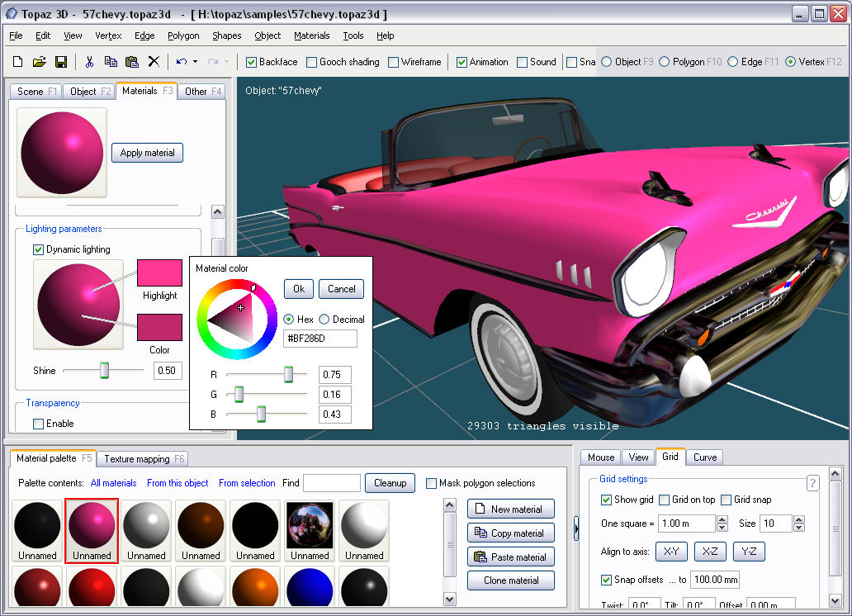Viewport: 852px width, 616px height.
Task: Click the New file toolbar icon
Action: pos(18,62)
